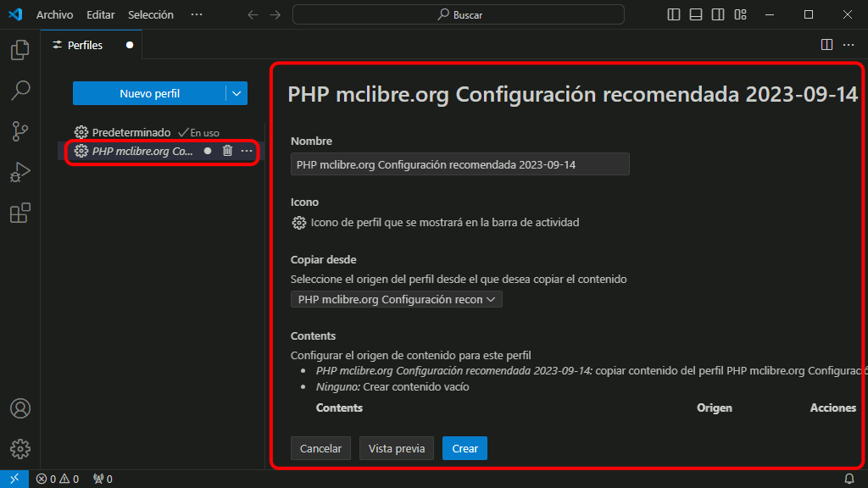This screenshot has height=488, width=868.
Task: Open the Copiar desde profile dropdown
Action: click(x=397, y=299)
